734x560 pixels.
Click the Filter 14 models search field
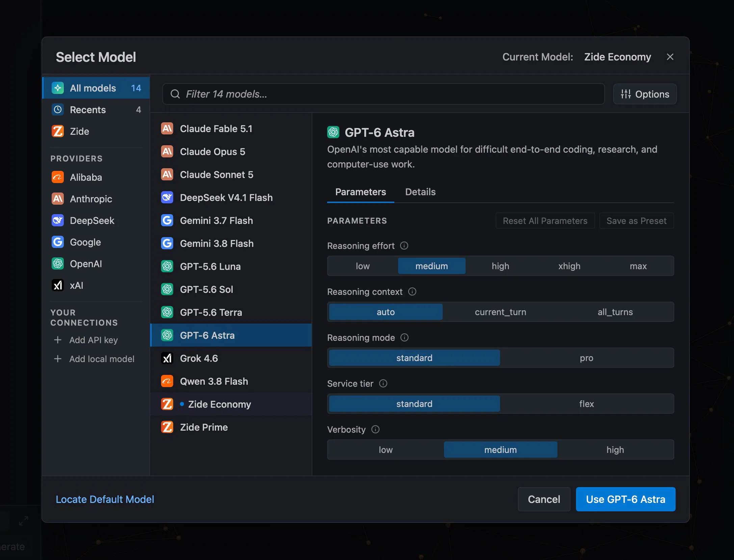pyautogui.click(x=383, y=94)
